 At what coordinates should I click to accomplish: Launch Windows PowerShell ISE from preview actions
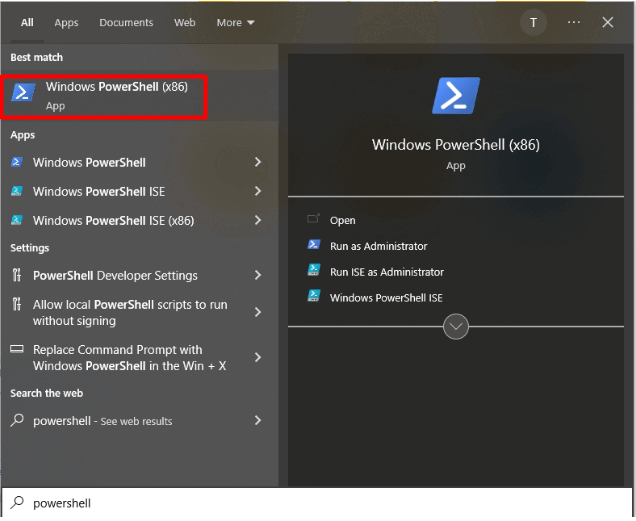[x=386, y=298]
